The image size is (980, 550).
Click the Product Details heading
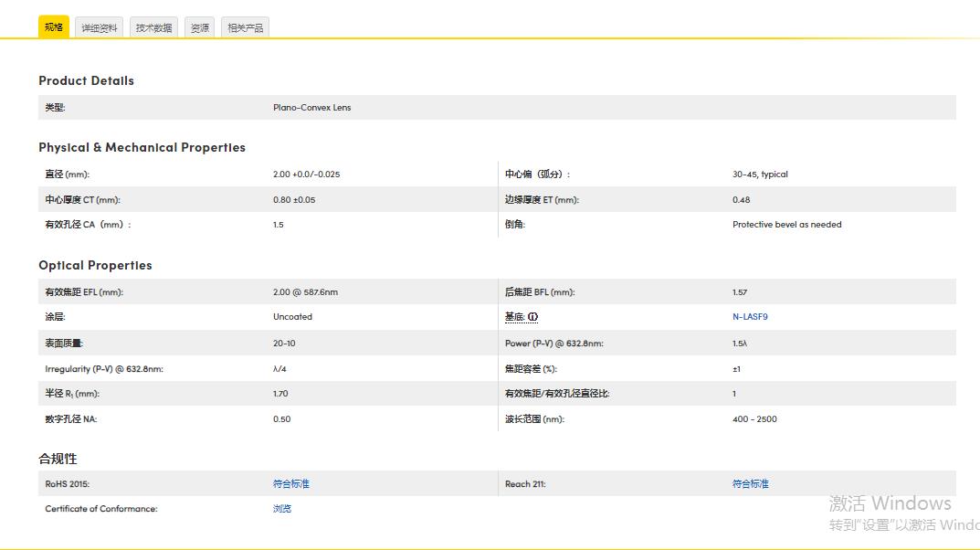86,80
